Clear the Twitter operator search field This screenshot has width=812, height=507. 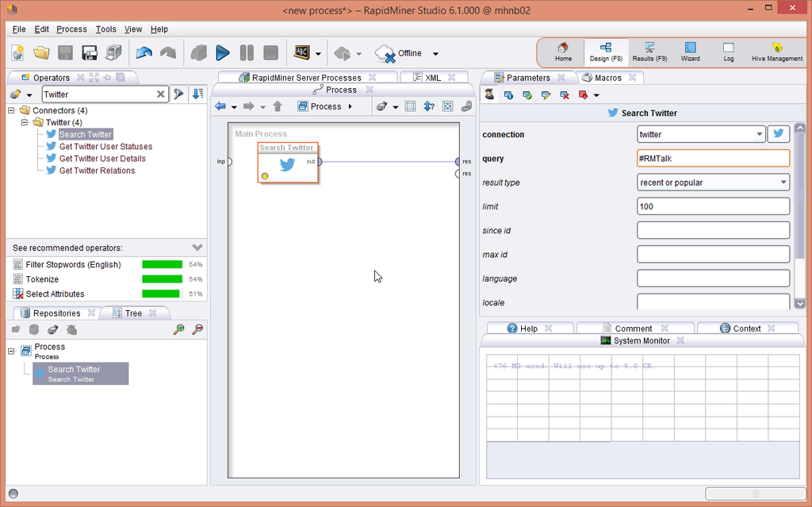pos(160,94)
